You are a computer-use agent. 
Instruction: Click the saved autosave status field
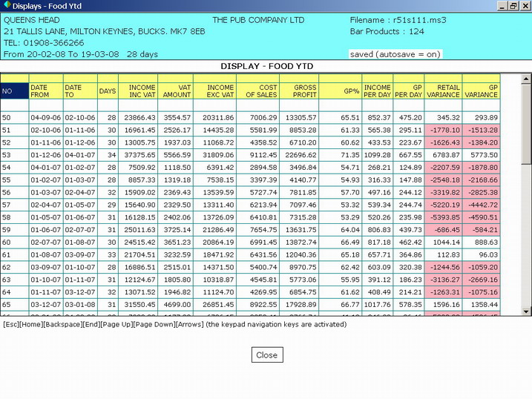point(394,54)
